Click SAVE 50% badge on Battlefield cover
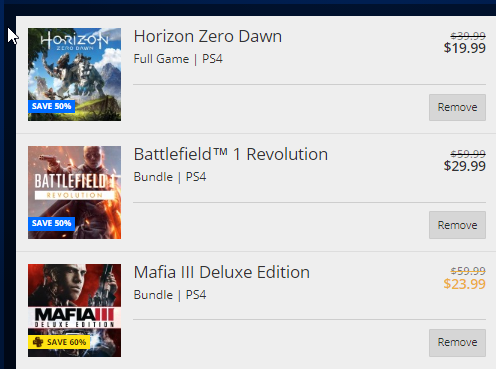The image size is (496, 369). point(51,223)
